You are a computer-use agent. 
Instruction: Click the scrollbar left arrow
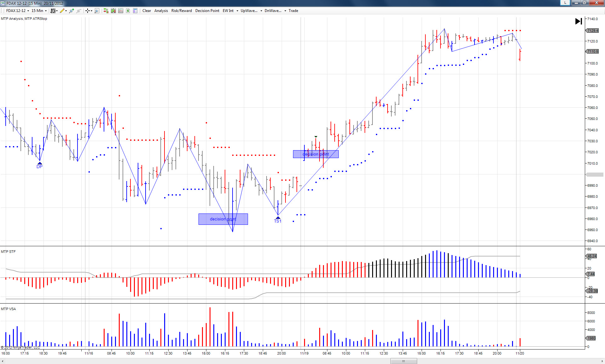3,361
